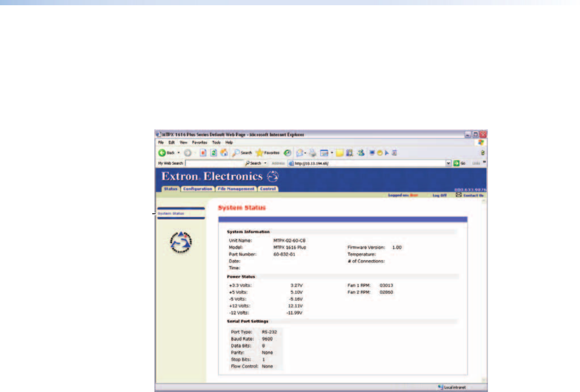580x392 pixels.
Task: Click the History icon in toolbar
Action: pos(287,153)
